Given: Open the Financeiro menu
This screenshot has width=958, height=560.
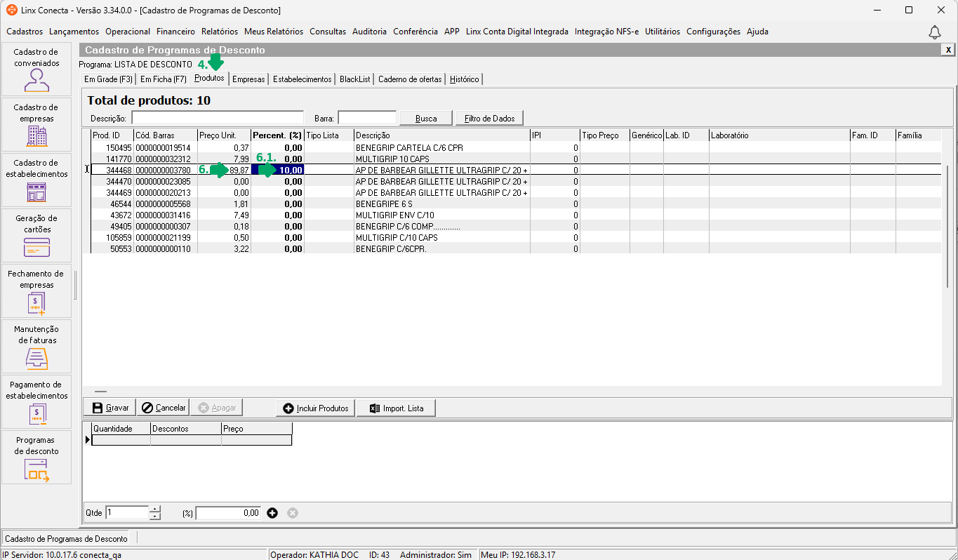Looking at the screenshot, I should (175, 32).
